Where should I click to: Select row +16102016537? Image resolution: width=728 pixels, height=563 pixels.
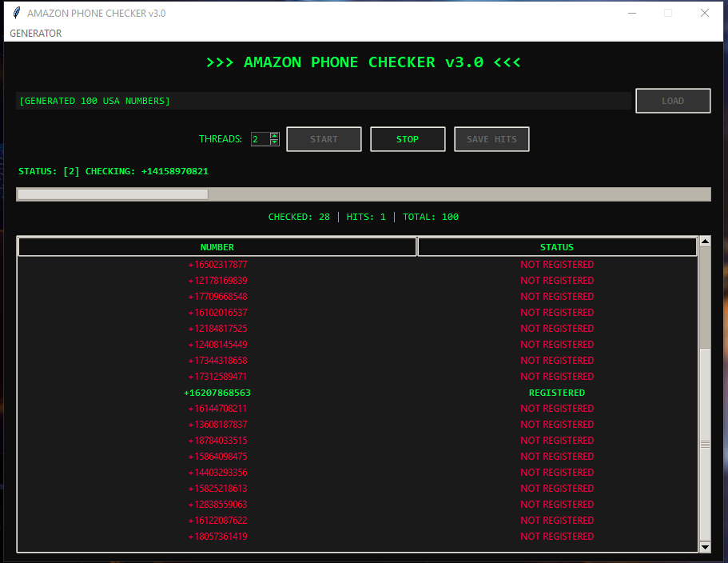click(357, 312)
